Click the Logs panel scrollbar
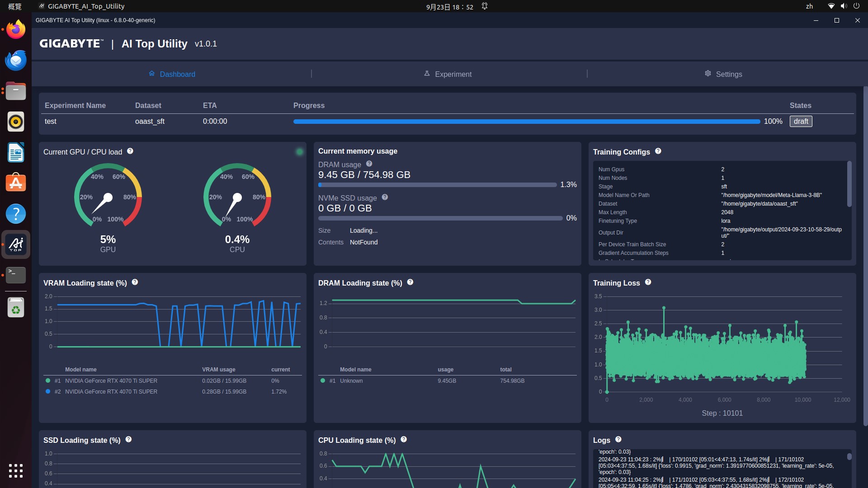 click(849, 457)
